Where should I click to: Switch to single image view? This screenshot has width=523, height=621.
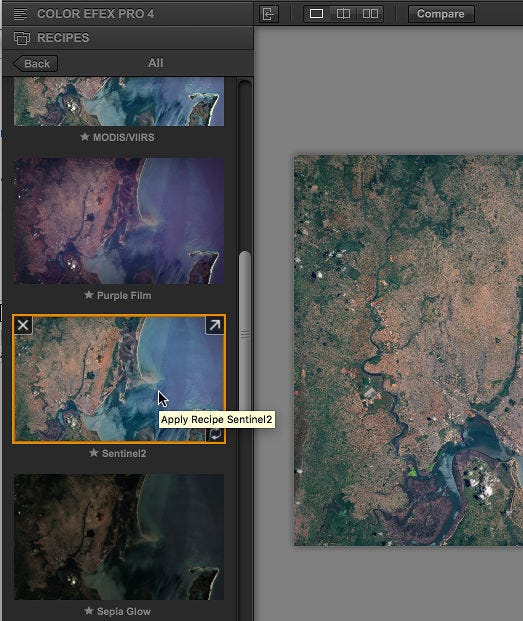316,14
